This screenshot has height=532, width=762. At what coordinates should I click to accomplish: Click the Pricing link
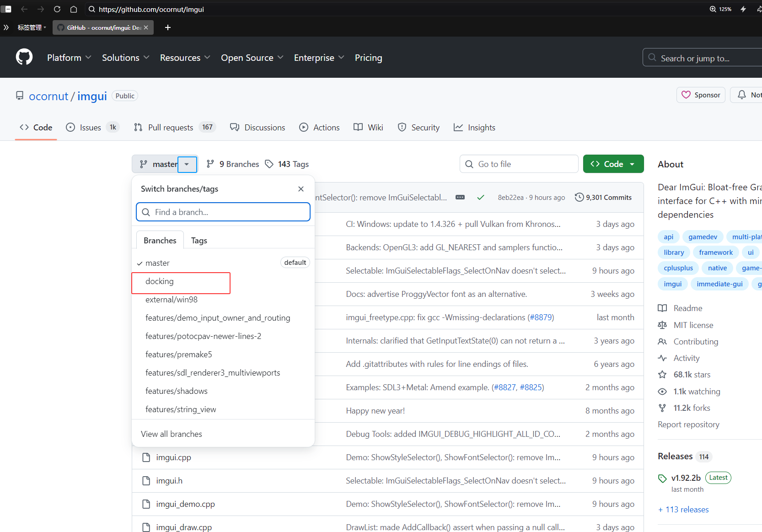pyautogui.click(x=368, y=58)
